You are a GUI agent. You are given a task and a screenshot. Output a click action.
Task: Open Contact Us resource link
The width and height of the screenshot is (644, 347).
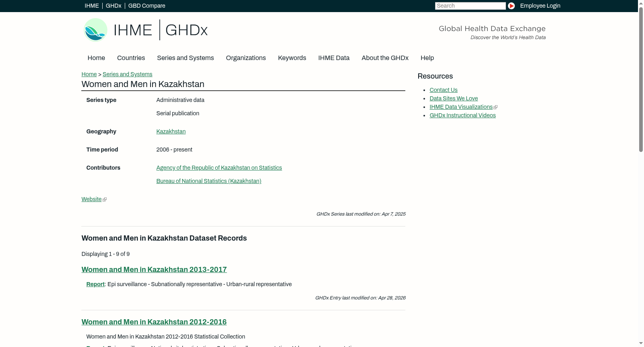coord(444,90)
